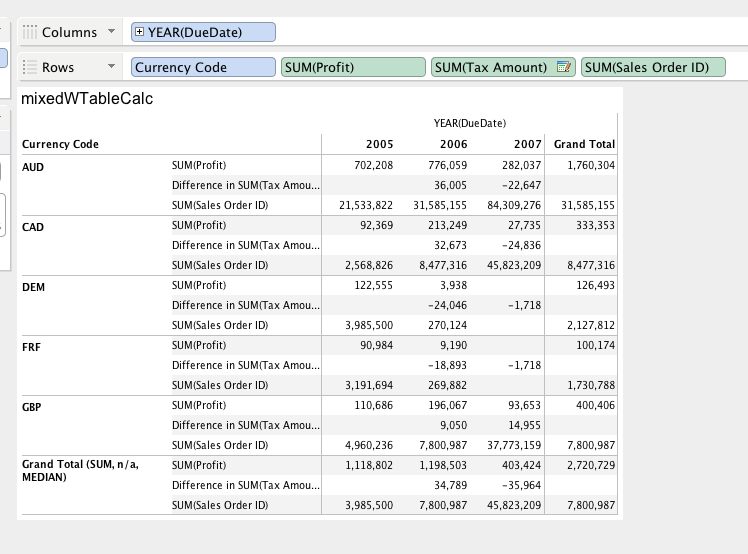This screenshot has width=748, height=554.
Task: Open the Rows shelf dropdown arrow
Action: tap(110, 68)
